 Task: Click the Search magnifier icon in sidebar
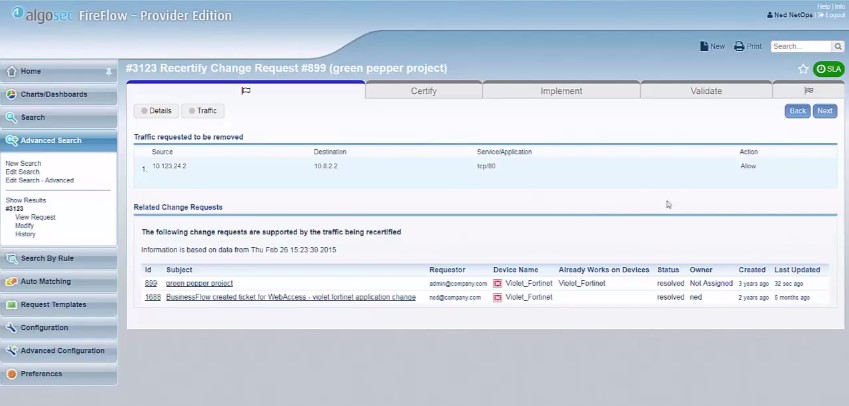click(x=11, y=117)
